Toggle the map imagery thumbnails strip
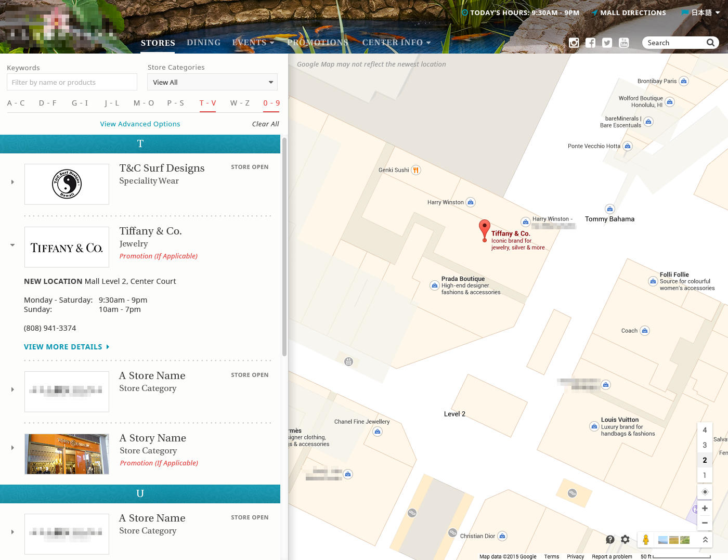Screen dimensions: 728x560 tap(674, 540)
